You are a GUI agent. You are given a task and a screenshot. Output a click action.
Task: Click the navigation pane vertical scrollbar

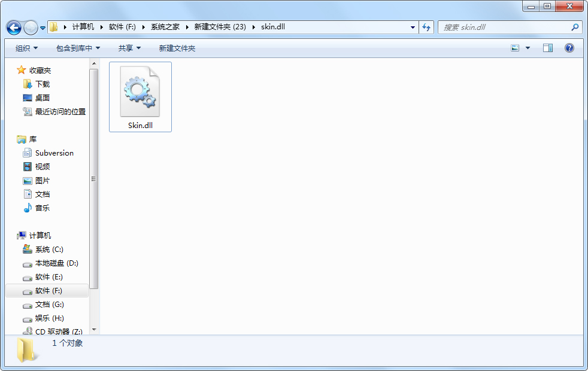point(94,180)
